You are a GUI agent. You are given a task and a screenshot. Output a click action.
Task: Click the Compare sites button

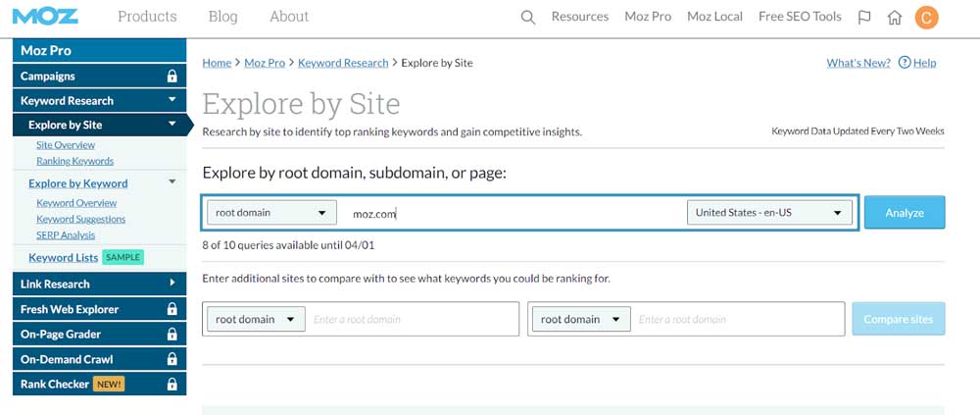tap(898, 319)
